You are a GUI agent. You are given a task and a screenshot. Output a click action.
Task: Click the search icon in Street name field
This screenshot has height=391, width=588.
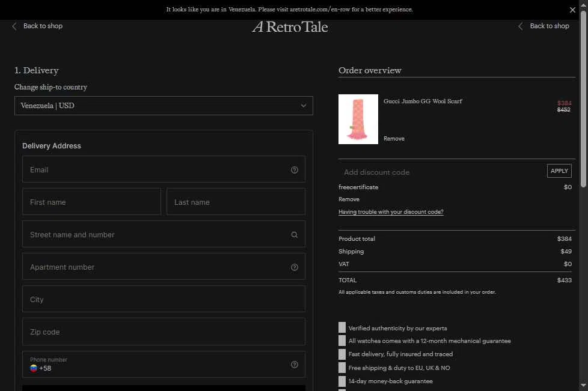[x=295, y=234]
